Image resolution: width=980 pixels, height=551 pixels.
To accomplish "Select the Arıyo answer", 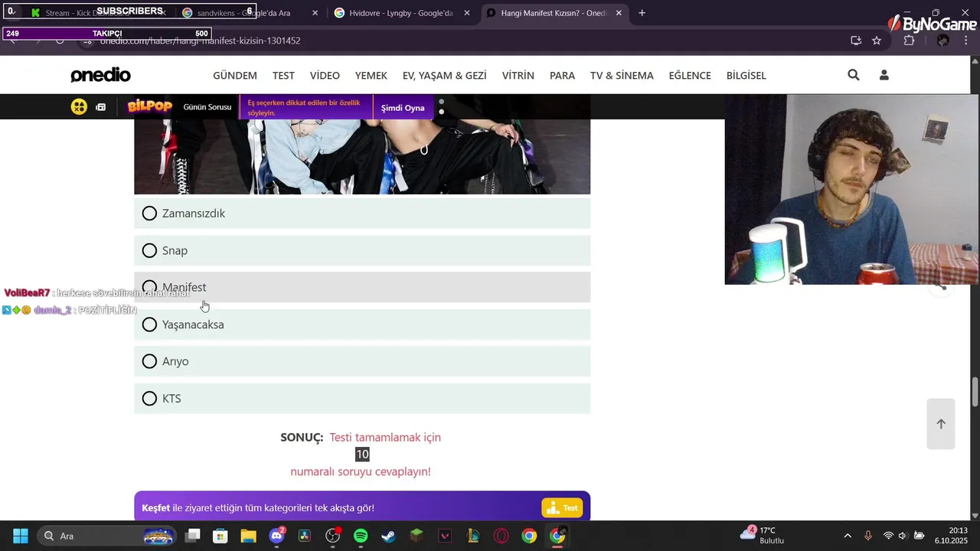I will (362, 361).
